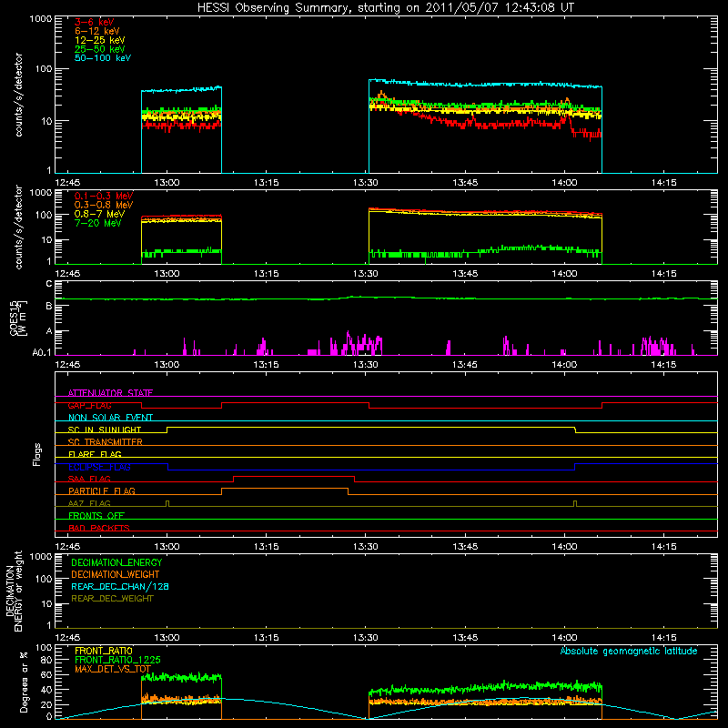Pick the NON_SOLAR_EVENT flag label
Viewport: 728px width, 728px height.
(x=110, y=418)
